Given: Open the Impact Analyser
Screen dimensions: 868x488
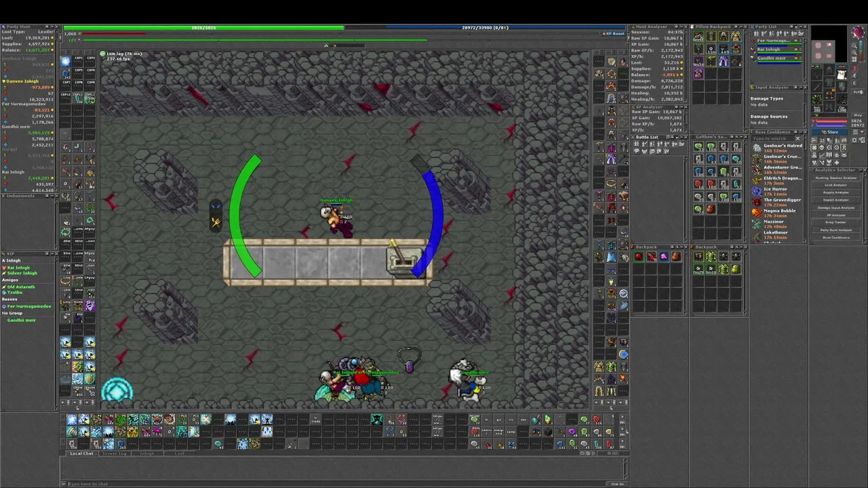Looking at the screenshot, I should coord(835,200).
